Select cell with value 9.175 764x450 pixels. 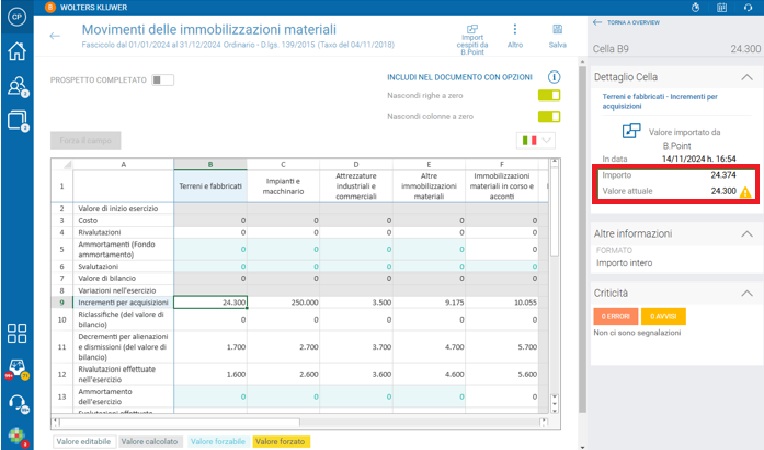[x=429, y=302]
